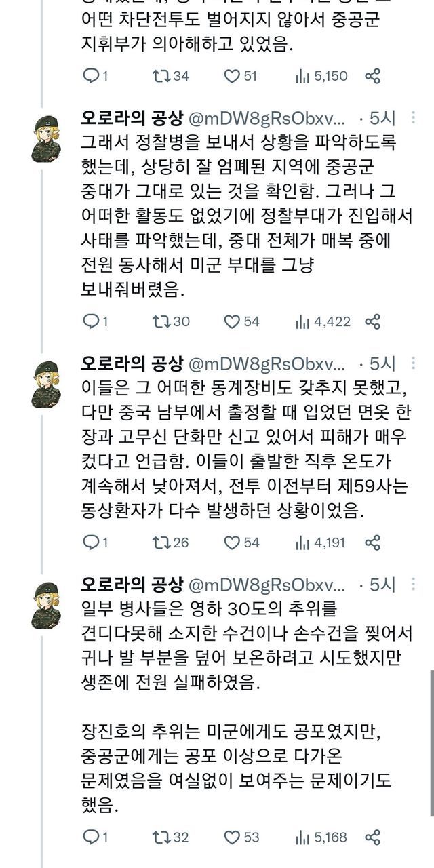The height and width of the screenshot is (868, 434).
Task: Open more options on the 영하 30도 tweet
Action: click(414, 583)
